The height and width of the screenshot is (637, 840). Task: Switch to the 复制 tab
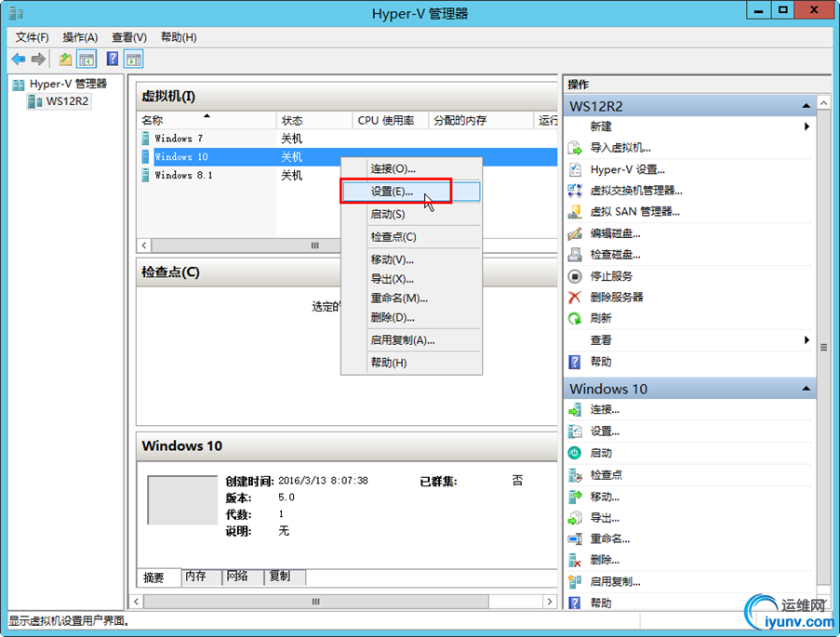[285, 577]
